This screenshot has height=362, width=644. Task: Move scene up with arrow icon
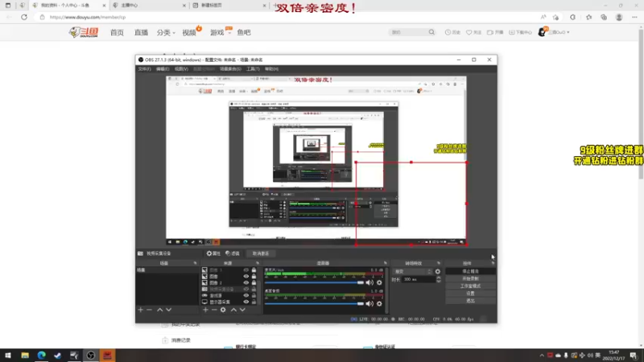159,310
